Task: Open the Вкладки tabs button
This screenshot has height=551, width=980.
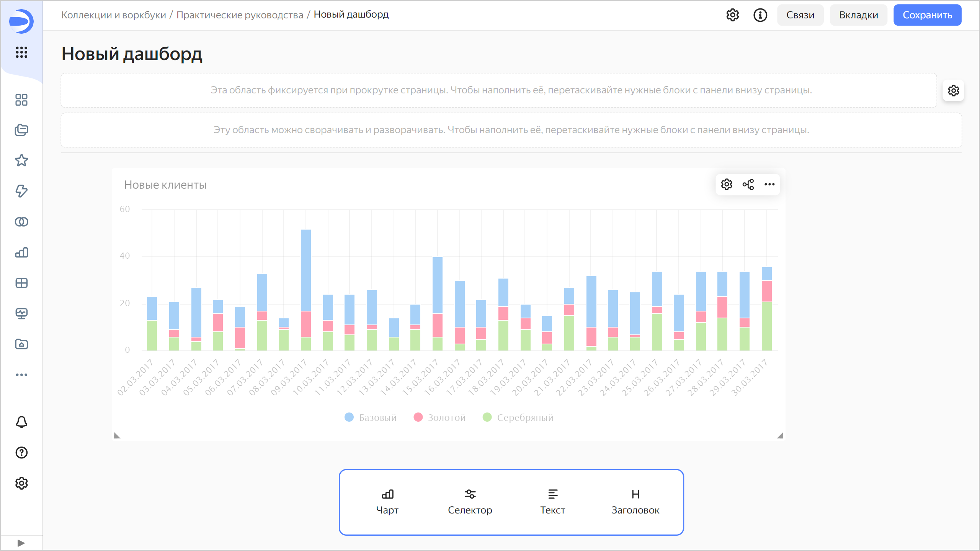Action: (x=858, y=15)
